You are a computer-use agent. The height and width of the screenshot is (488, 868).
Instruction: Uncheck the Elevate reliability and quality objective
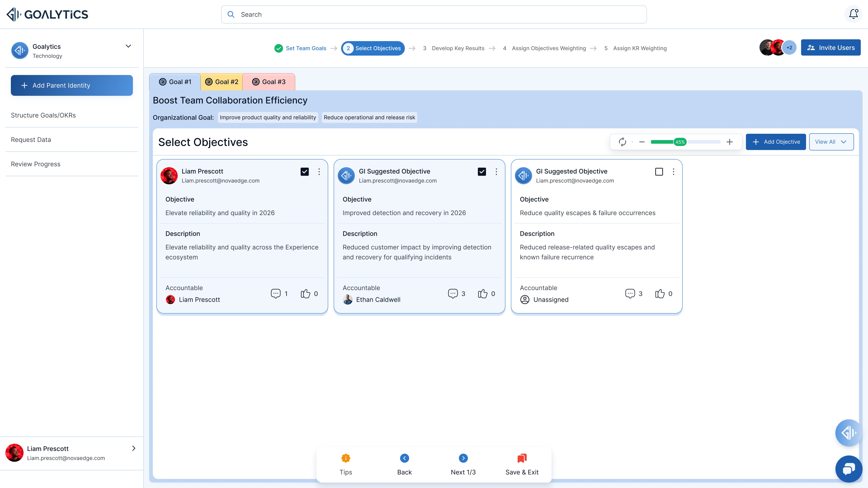pos(305,172)
